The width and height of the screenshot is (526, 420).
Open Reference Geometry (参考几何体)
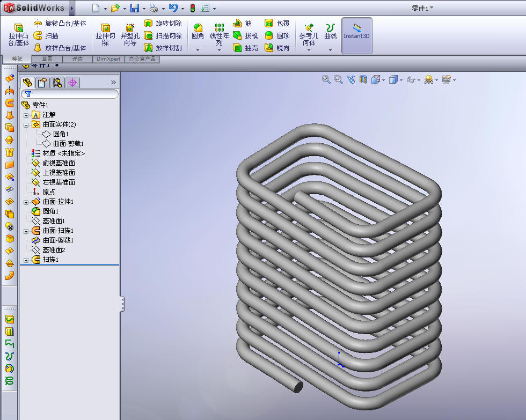(309, 34)
